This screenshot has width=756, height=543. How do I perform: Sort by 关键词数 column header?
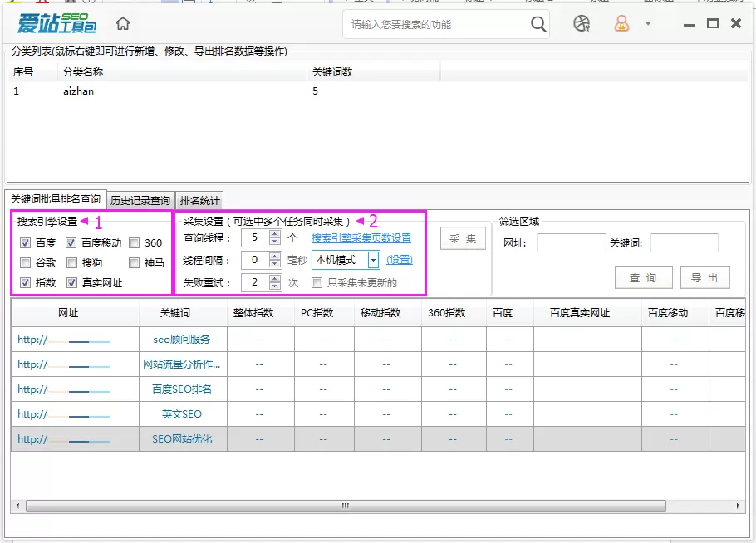[x=374, y=71]
